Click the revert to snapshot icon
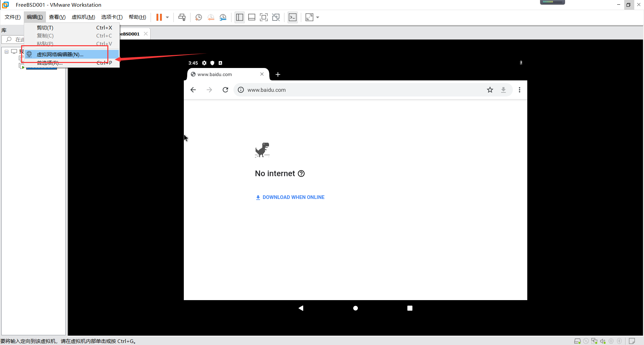The image size is (644, 345). coord(211,17)
